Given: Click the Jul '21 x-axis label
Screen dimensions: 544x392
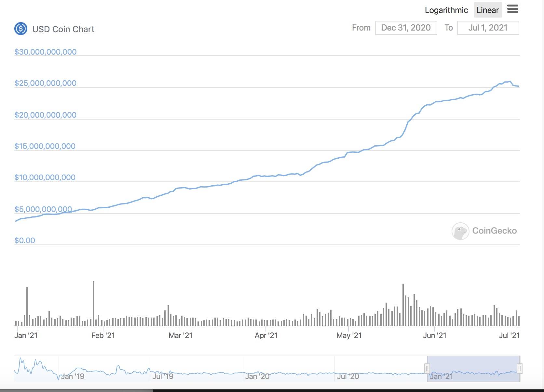Looking at the screenshot, I should coord(509,335).
